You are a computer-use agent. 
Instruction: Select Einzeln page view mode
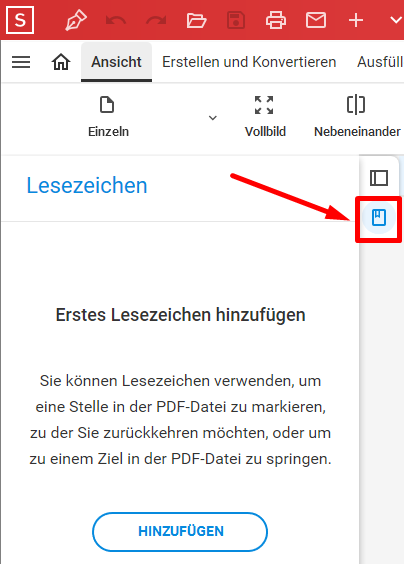tap(108, 117)
